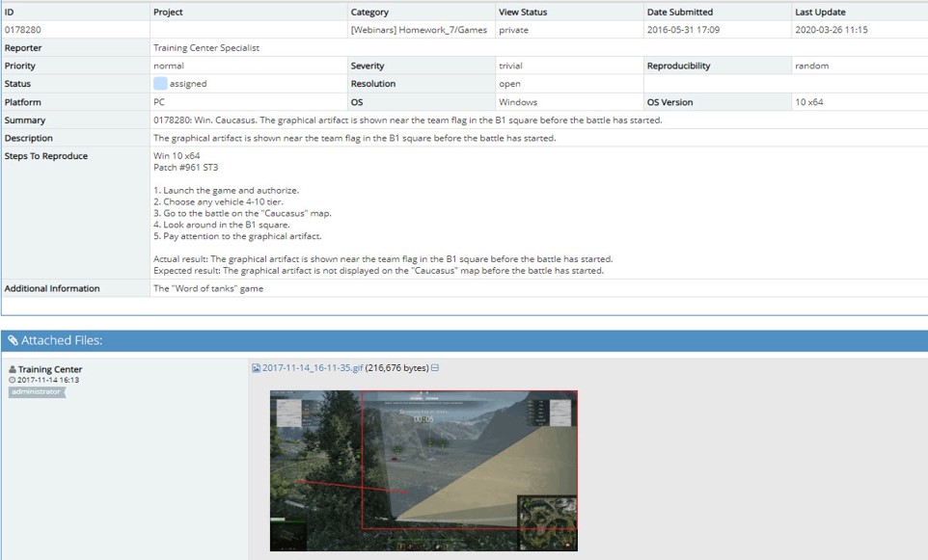
Task: Click the Reporter field label
Action: pos(23,48)
